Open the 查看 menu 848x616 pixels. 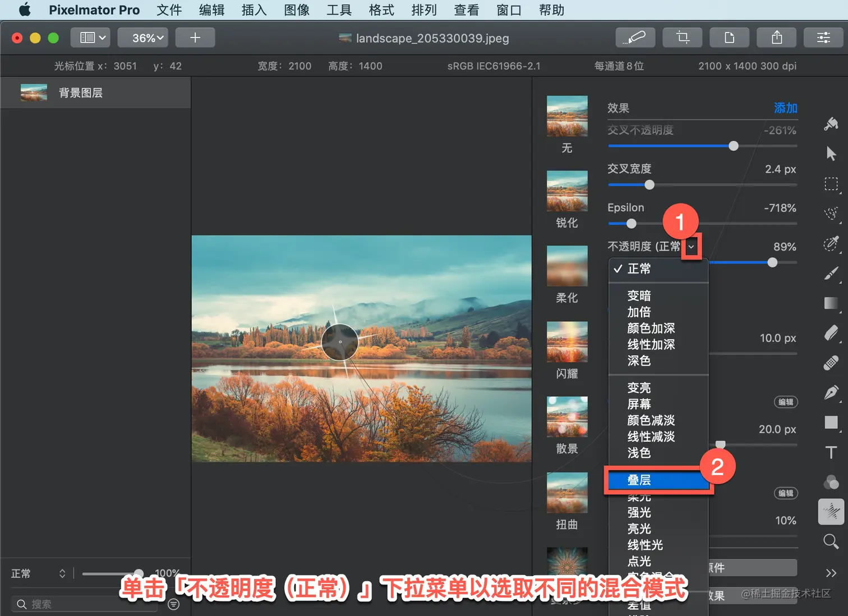tap(467, 10)
